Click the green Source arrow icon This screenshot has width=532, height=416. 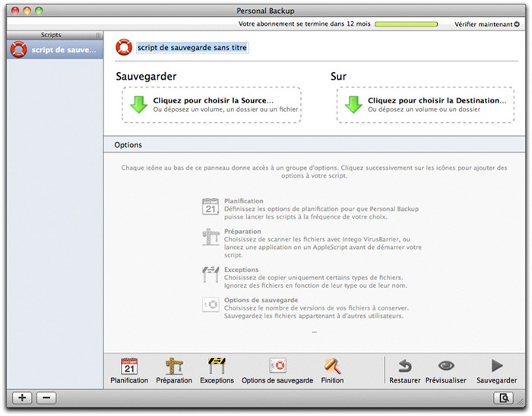pyautogui.click(x=139, y=104)
